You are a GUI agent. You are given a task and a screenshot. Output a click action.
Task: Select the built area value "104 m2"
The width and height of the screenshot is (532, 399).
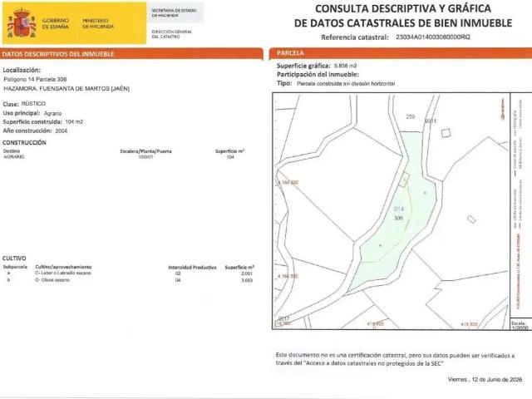[74, 122]
